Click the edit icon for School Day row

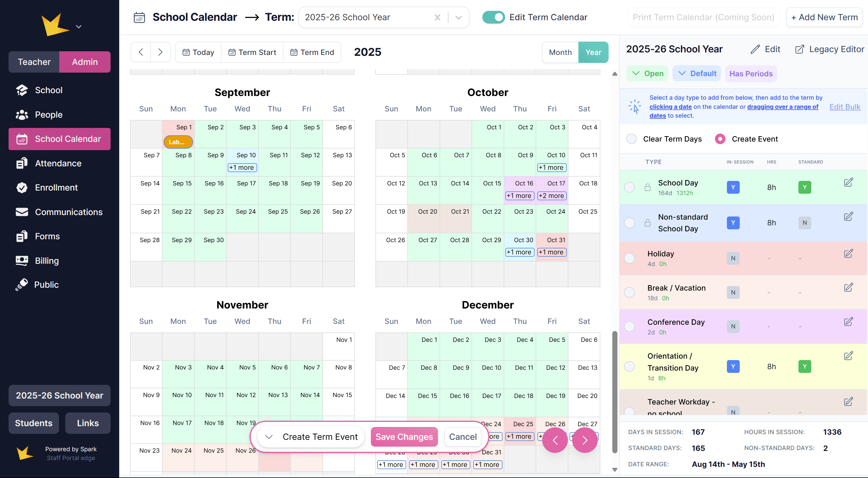pos(848,182)
